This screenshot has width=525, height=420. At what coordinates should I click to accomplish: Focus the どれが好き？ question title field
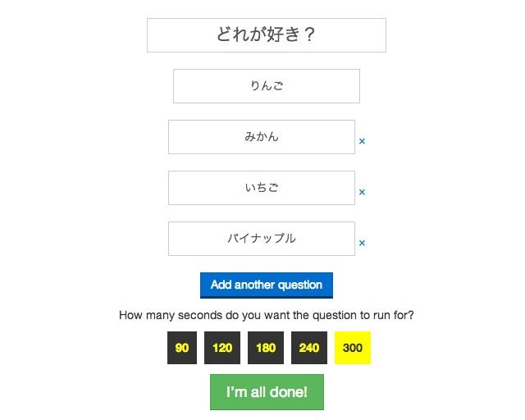click(267, 35)
